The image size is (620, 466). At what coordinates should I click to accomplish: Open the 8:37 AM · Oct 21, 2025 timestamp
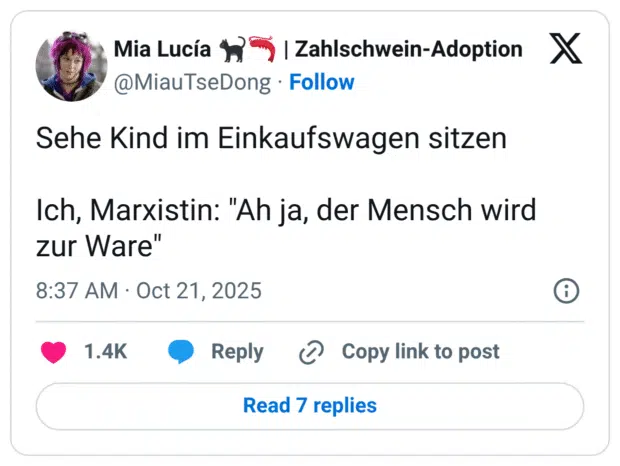(x=149, y=291)
